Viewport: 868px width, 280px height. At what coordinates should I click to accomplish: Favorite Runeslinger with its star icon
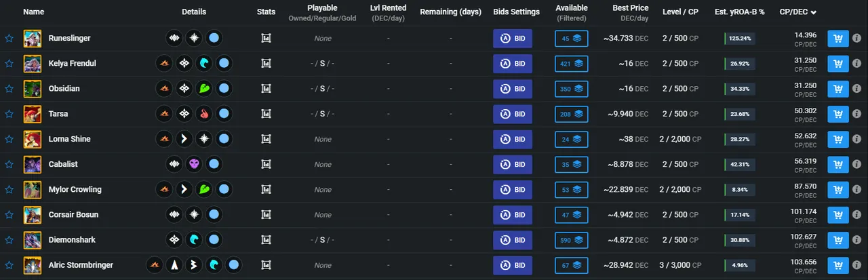9,39
